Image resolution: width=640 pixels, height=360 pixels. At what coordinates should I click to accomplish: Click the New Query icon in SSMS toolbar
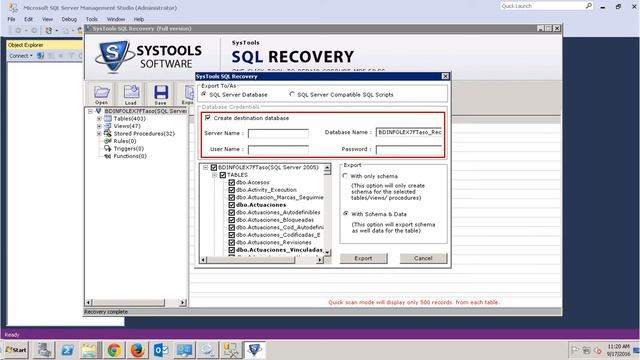point(49,30)
